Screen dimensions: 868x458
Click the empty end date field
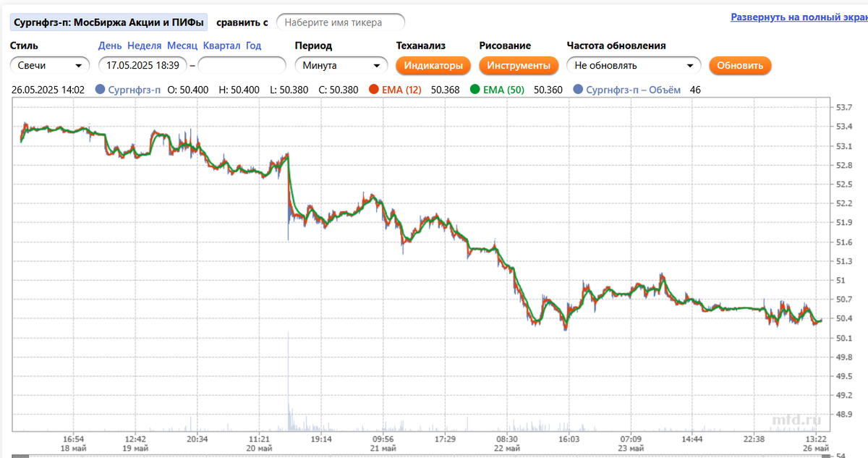(x=242, y=65)
